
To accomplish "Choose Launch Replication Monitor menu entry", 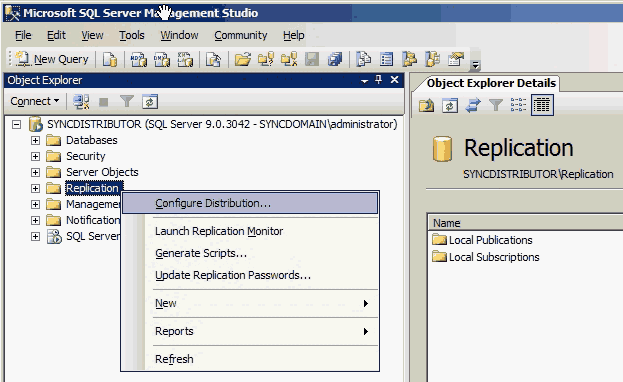I will [250, 231].
